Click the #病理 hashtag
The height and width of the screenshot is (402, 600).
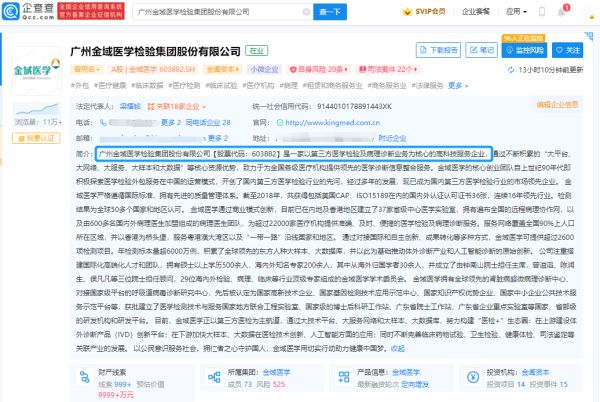click(289, 85)
